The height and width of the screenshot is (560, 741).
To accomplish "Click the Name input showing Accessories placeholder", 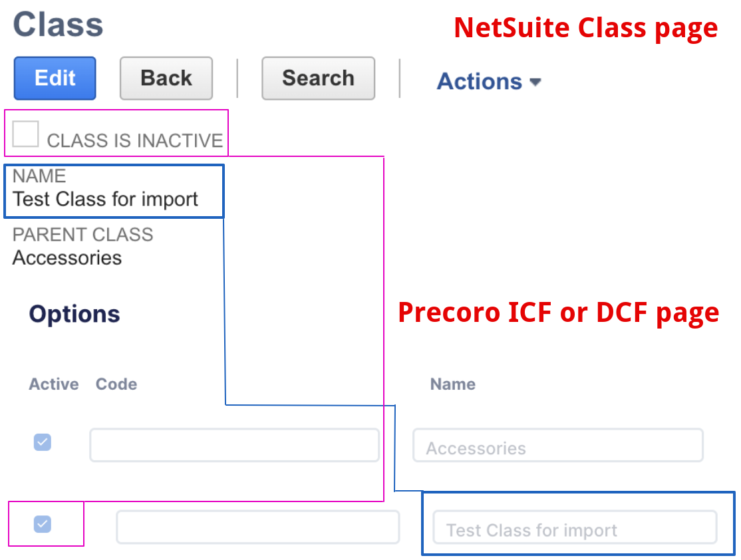I will (x=557, y=445).
